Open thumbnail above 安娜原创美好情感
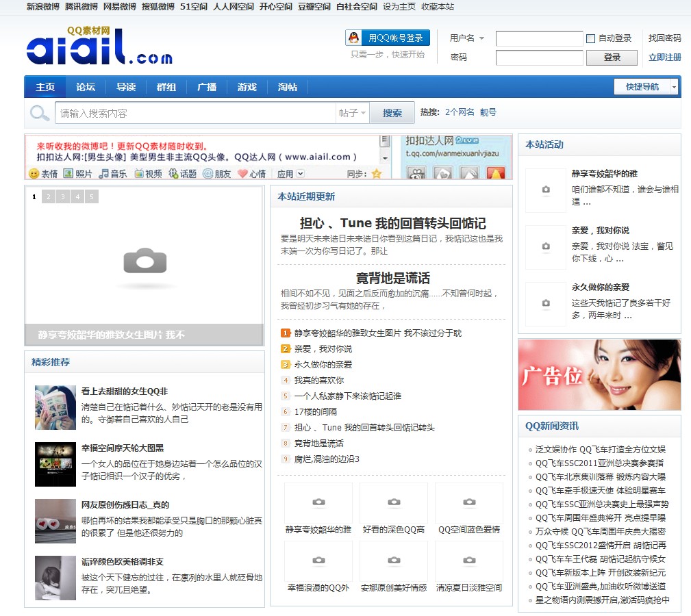Viewport: 691px width, 616px height. (x=394, y=561)
